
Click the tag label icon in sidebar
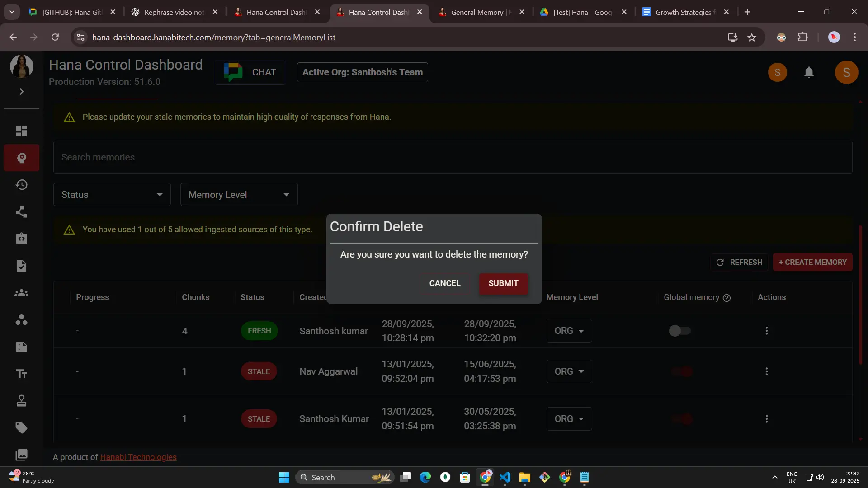[21, 427]
